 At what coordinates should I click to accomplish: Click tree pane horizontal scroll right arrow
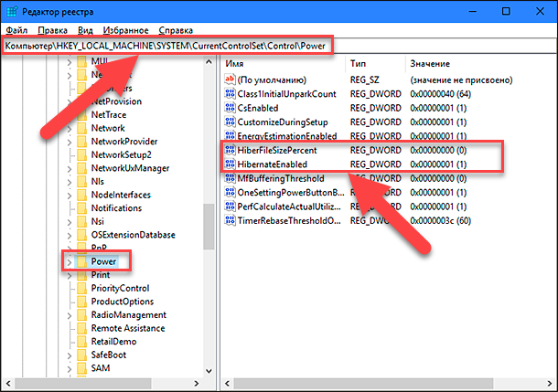(197, 383)
